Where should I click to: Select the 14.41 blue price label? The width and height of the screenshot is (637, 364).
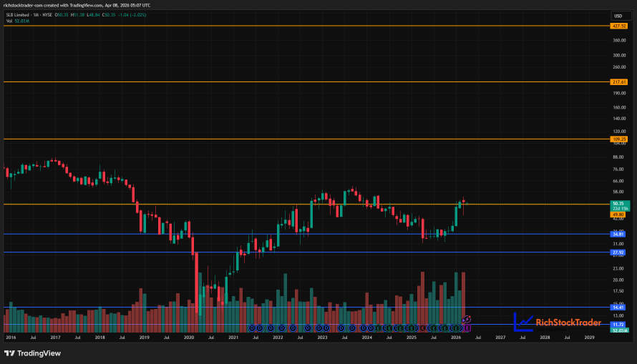(618, 308)
